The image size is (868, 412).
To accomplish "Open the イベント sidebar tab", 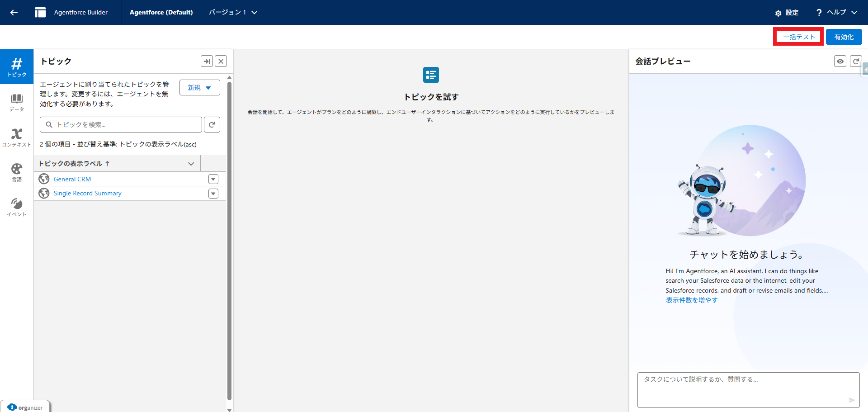I will point(17,208).
